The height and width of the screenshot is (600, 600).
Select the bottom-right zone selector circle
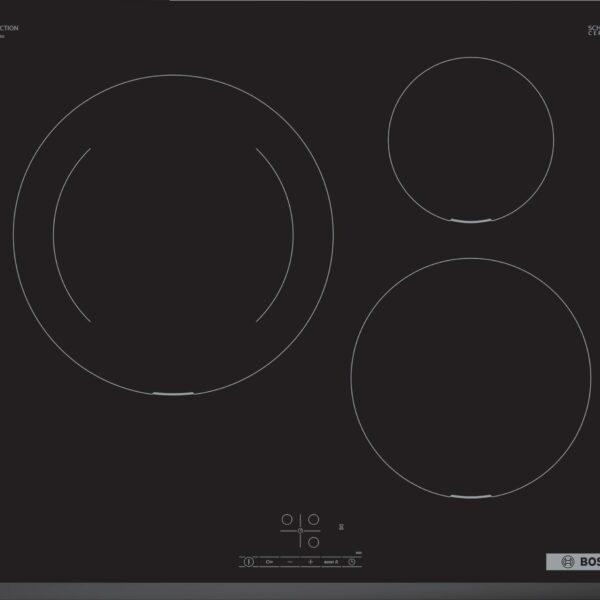pyautogui.click(x=312, y=543)
